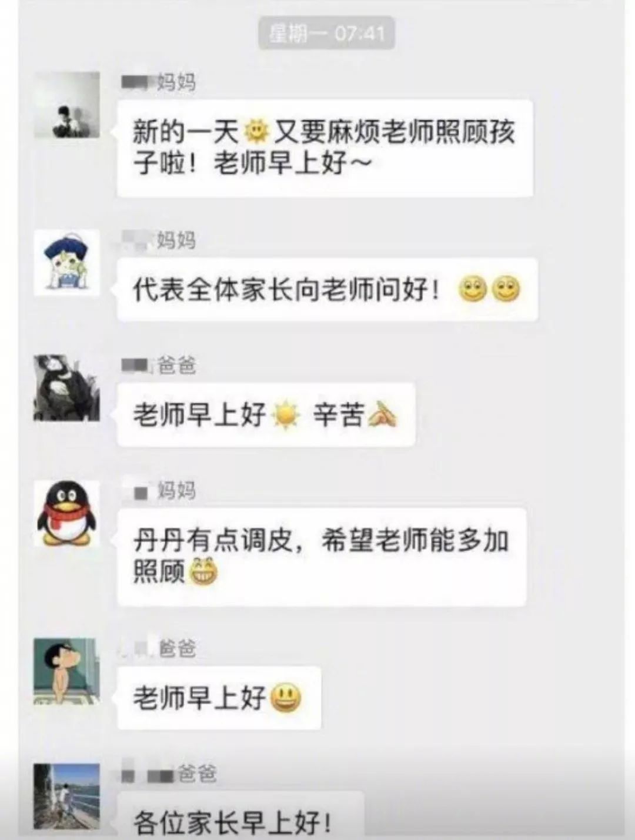Tap the dark photo avatar of first mom
This screenshot has height=840, width=635.
(x=67, y=105)
